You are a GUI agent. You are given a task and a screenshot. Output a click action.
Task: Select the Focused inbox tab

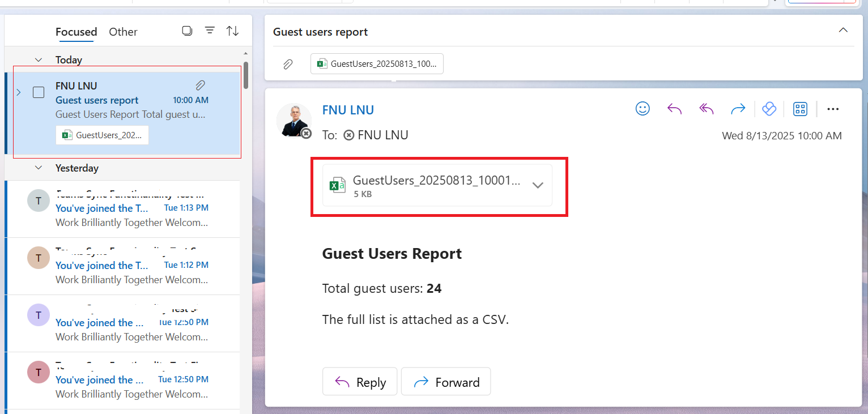pos(76,32)
